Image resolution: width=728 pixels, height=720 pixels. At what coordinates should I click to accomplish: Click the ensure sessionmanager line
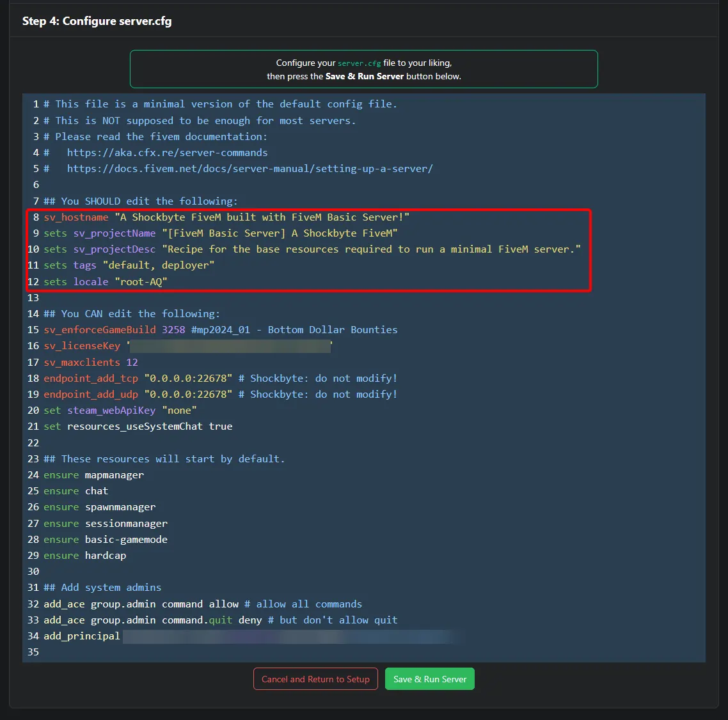pos(106,524)
